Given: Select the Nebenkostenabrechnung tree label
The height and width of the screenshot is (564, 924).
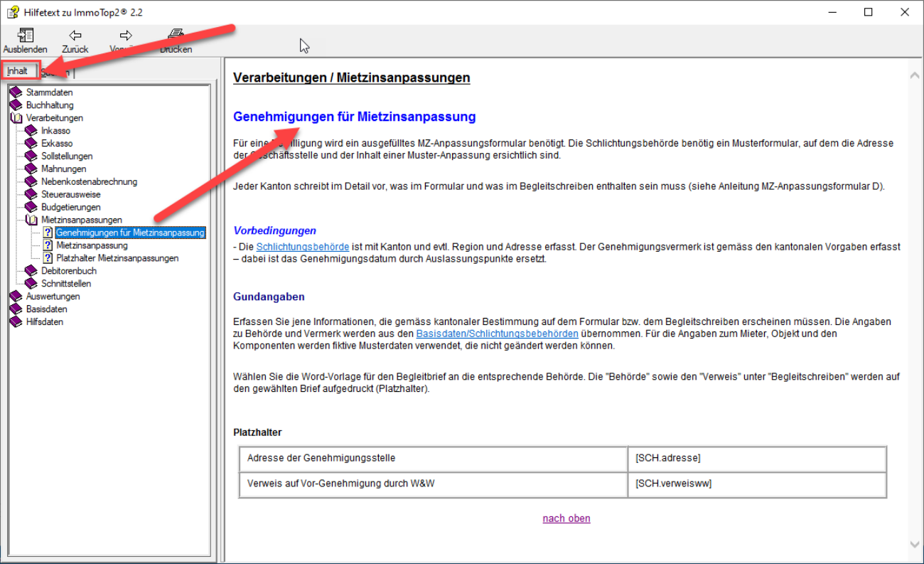Looking at the screenshot, I should tap(89, 182).
